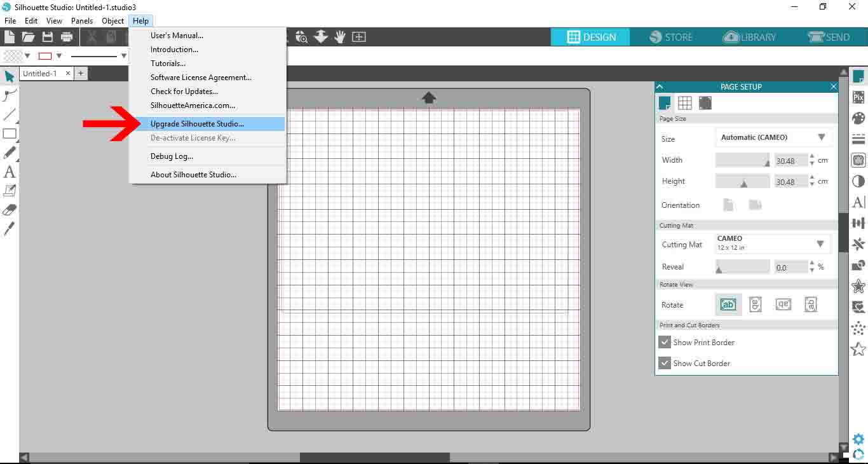Select the Eraser tool
This screenshot has height=464, width=868.
(x=10, y=210)
